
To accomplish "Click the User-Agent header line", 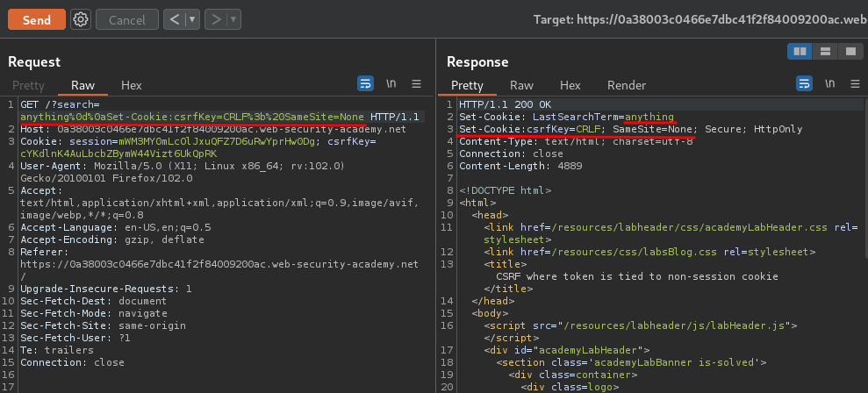I will pos(183,172).
